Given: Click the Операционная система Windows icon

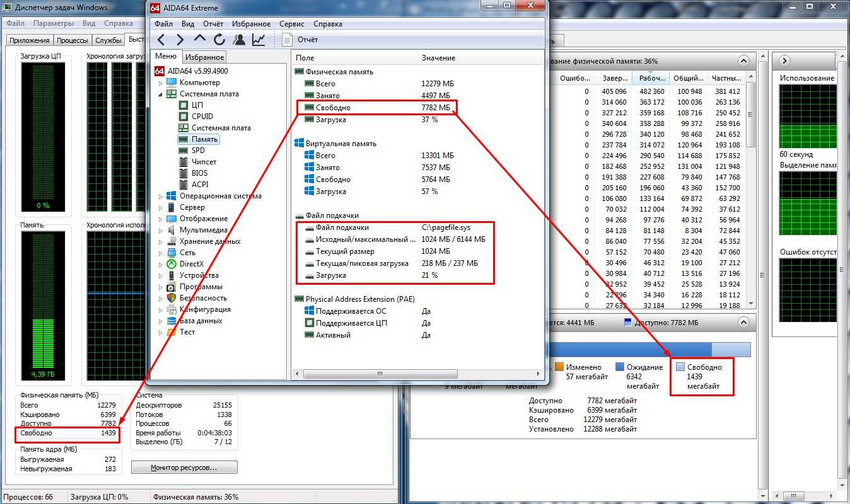Looking at the screenshot, I should click(x=172, y=196).
